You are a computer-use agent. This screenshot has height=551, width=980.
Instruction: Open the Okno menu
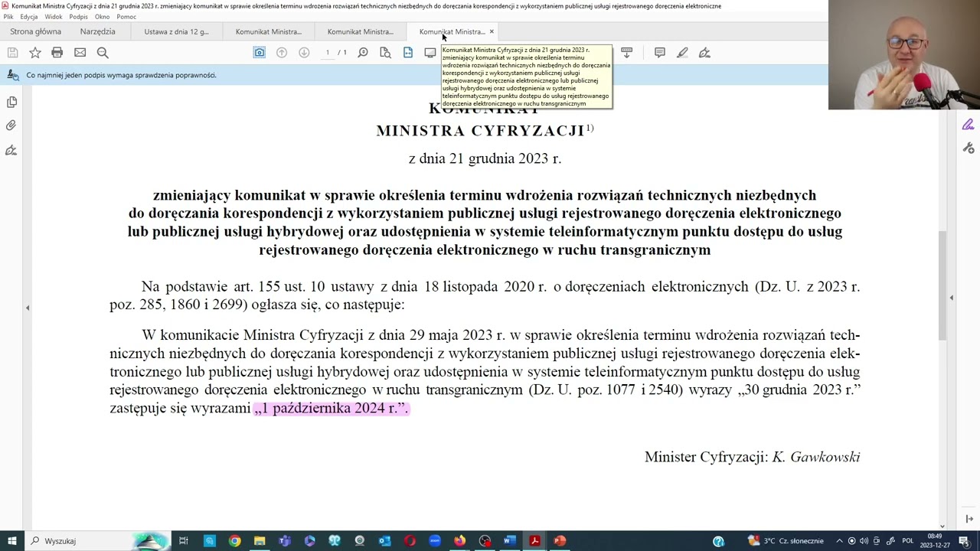pyautogui.click(x=102, y=17)
